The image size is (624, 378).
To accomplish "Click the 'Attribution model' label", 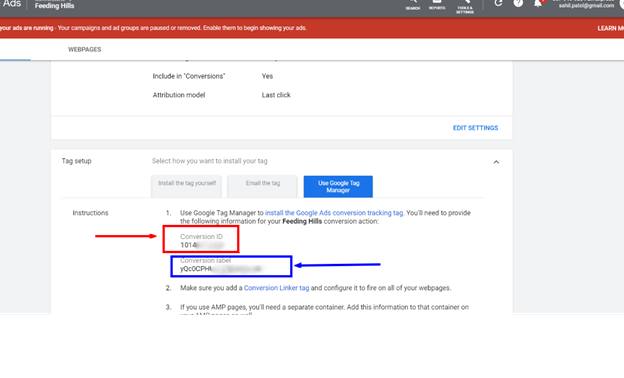I will pyautogui.click(x=179, y=95).
